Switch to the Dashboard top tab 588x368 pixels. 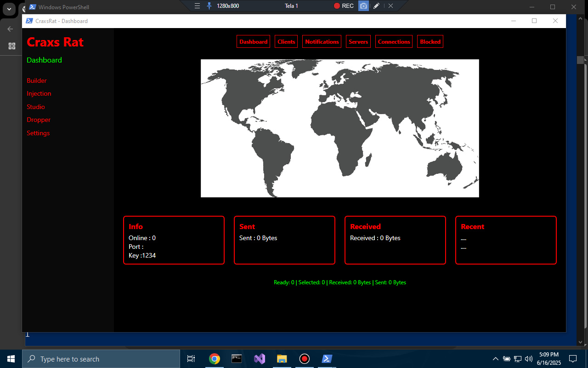(253, 41)
